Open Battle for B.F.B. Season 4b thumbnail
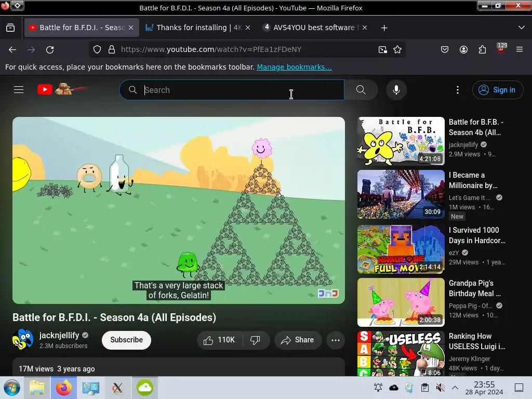 coord(401,141)
